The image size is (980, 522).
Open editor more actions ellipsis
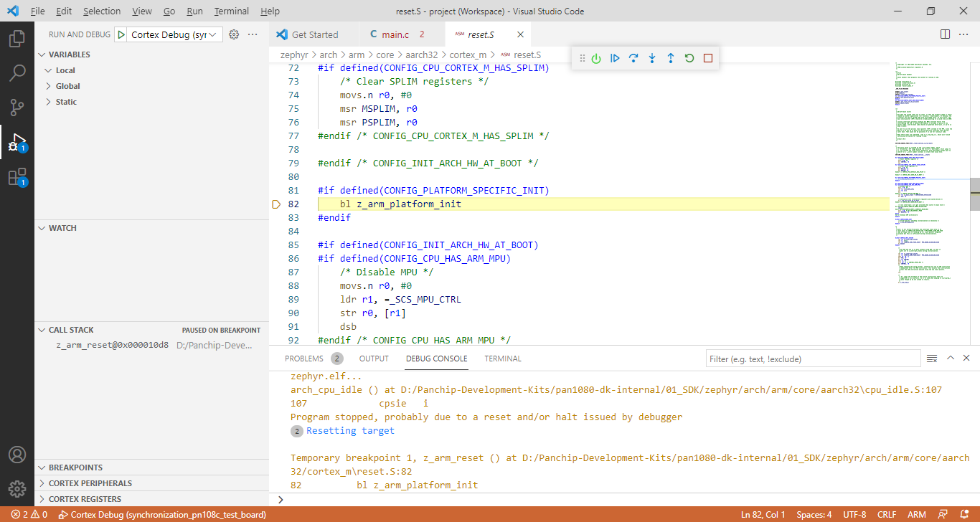(964, 34)
